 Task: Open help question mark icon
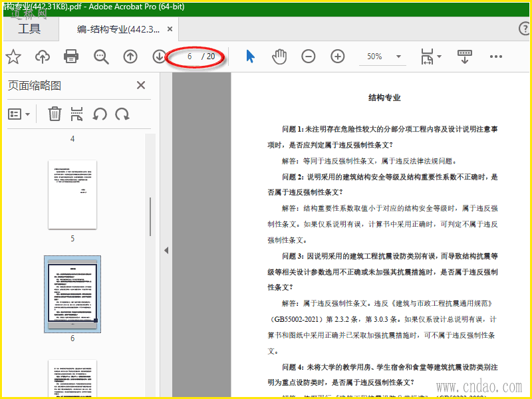[x=525, y=29]
